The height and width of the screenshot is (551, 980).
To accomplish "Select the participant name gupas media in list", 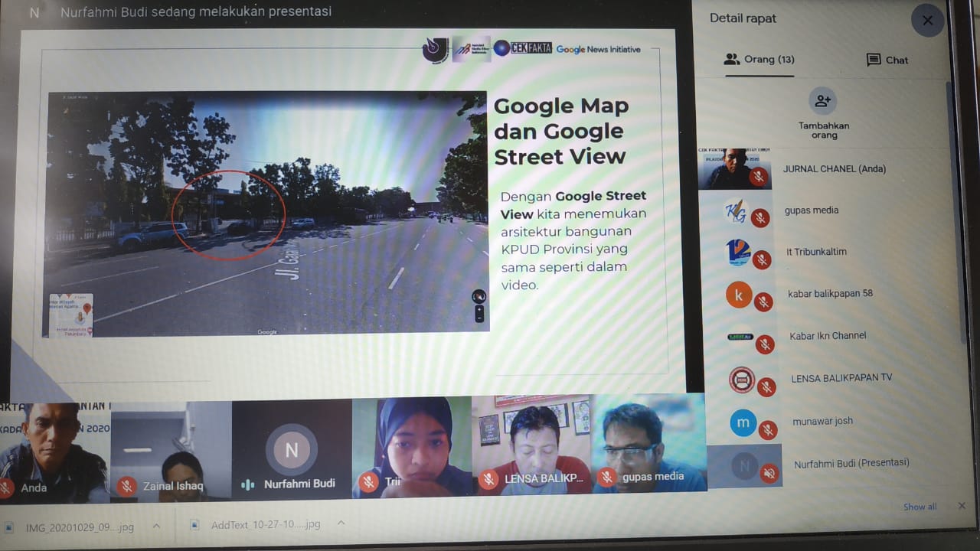I will coord(812,210).
